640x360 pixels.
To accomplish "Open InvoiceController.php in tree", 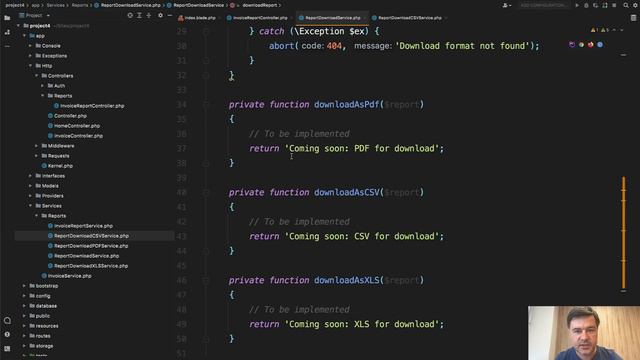I will click(x=76, y=136).
